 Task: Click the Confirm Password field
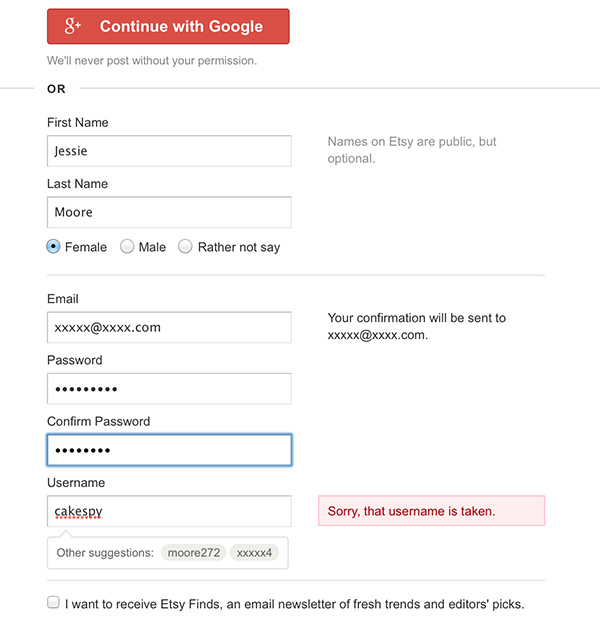click(x=169, y=450)
